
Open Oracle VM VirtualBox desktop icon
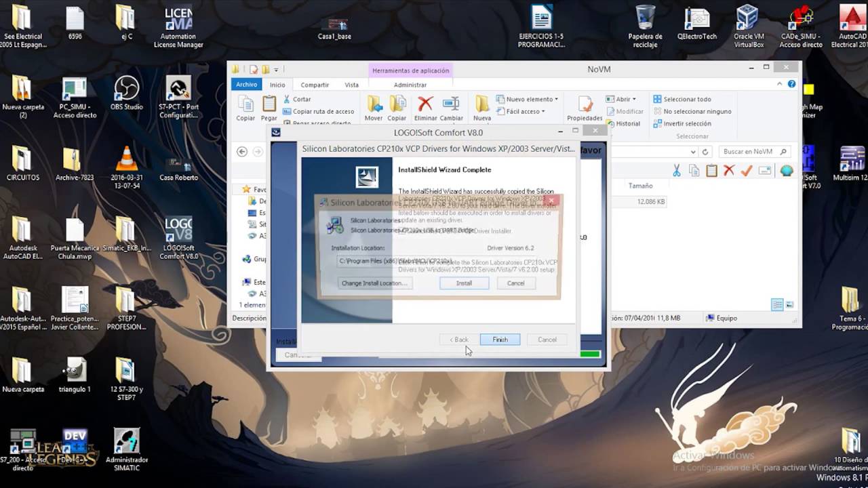point(748,27)
